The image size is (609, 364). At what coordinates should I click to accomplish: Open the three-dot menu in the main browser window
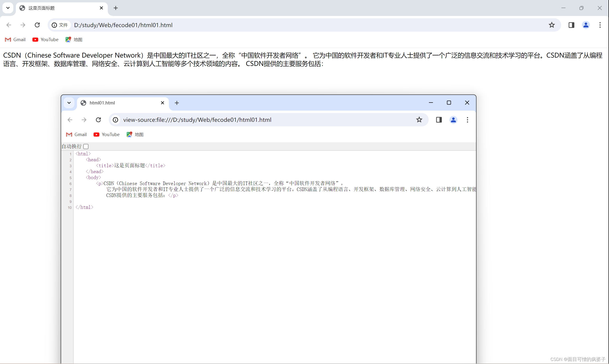pos(600,25)
